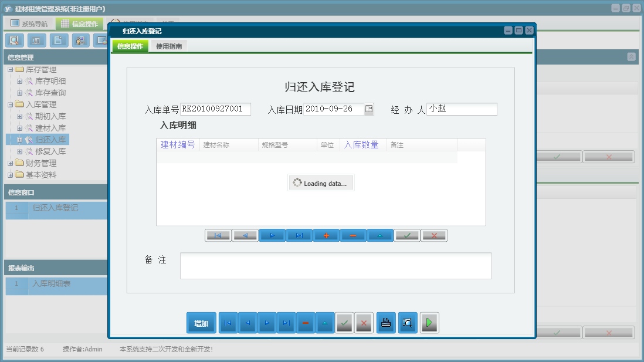Screen dimensions: 644x362
Task: Select the document search icon in the sidebar toolbar
Action: pos(14,40)
